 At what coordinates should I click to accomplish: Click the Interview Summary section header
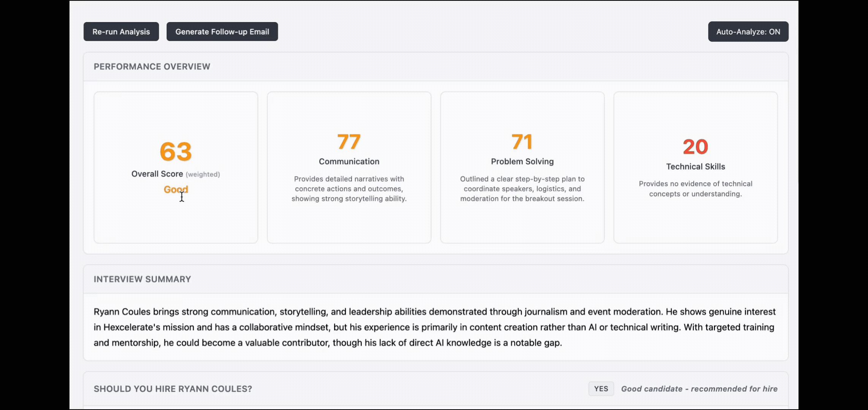(142, 279)
